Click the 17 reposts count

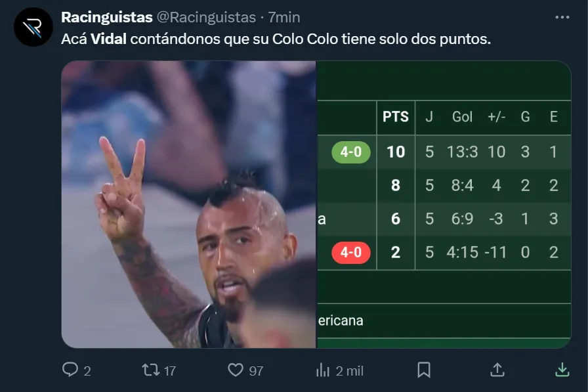(x=169, y=371)
